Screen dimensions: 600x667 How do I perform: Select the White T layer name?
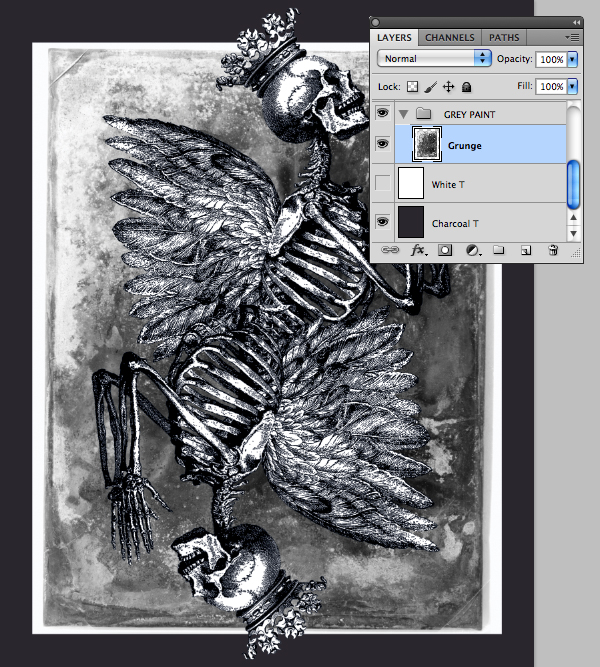448,185
